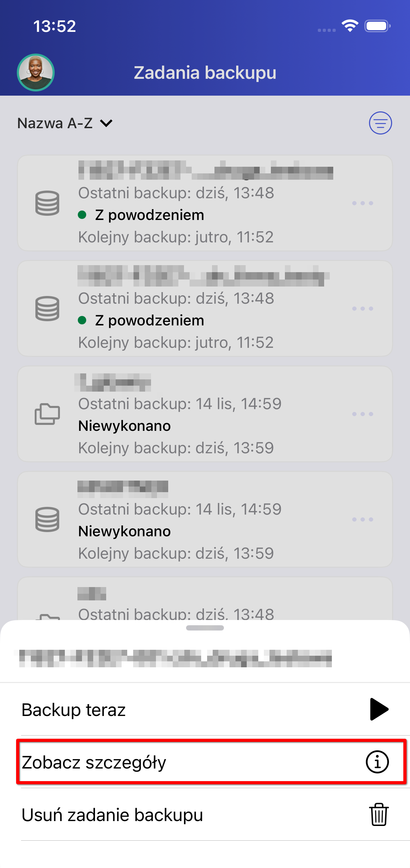410x868 pixels.
Task: Tap the play icon for Backup teraz
Action: coord(379,709)
